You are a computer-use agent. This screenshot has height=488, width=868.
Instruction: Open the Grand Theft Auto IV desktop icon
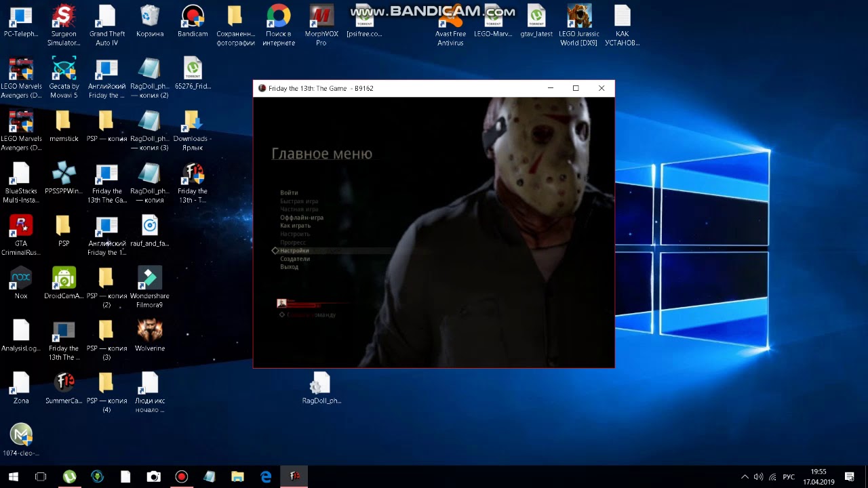click(106, 26)
